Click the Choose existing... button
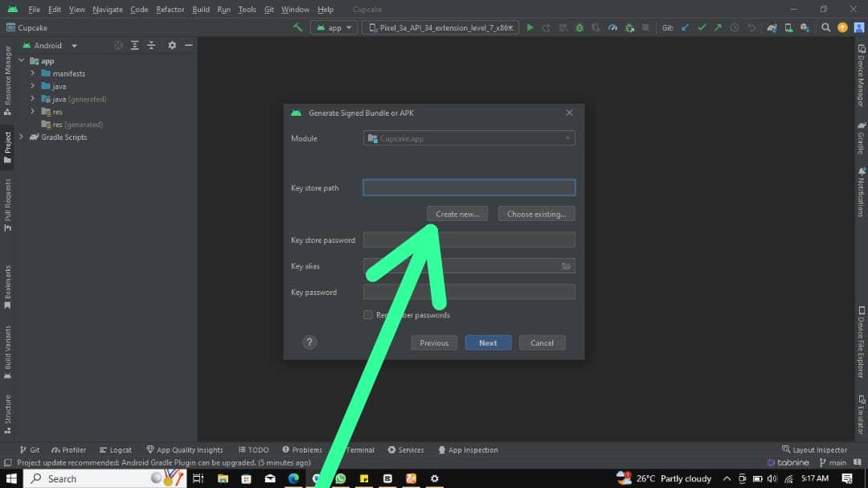Image resolution: width=868 pixels, height=488 pixels. click(536, 214)
